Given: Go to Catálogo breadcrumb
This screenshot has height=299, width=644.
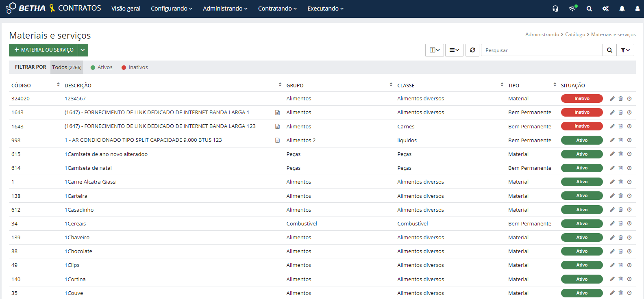Looking at the screenshot, I should (575, 35).
